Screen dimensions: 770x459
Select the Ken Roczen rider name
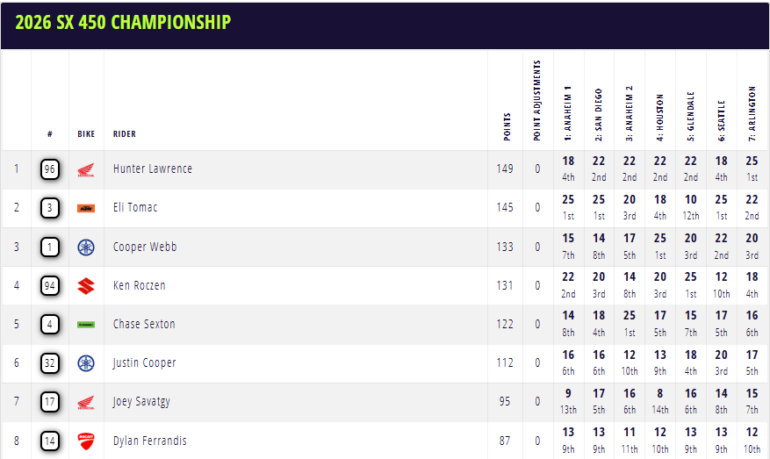click(x=138, y=286)
